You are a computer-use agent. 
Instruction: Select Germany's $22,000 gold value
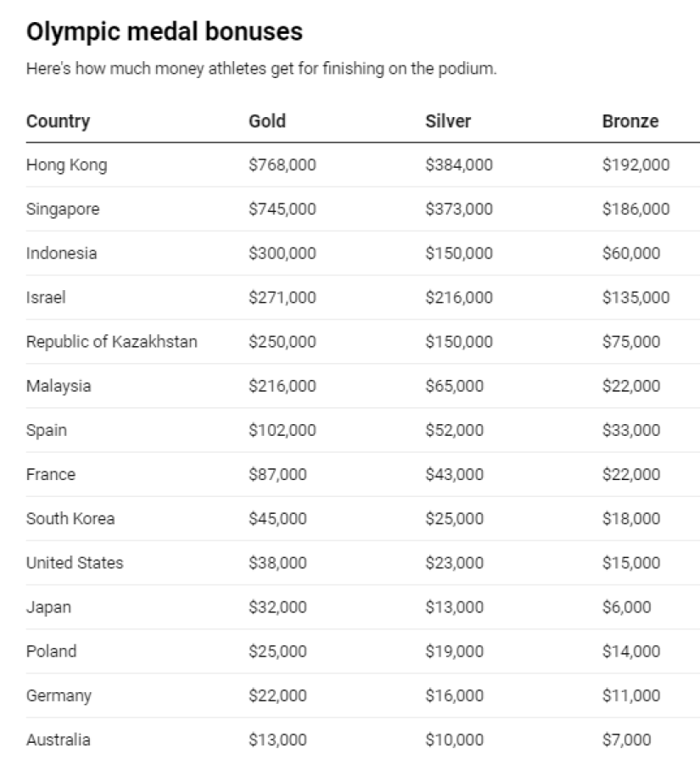coord(277,695)
